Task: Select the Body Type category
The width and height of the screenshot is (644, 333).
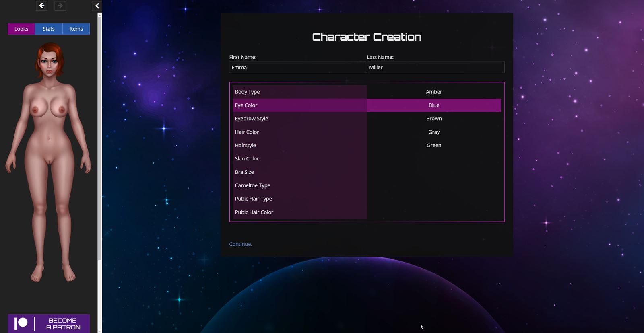Action: click(x=299, y=92)
